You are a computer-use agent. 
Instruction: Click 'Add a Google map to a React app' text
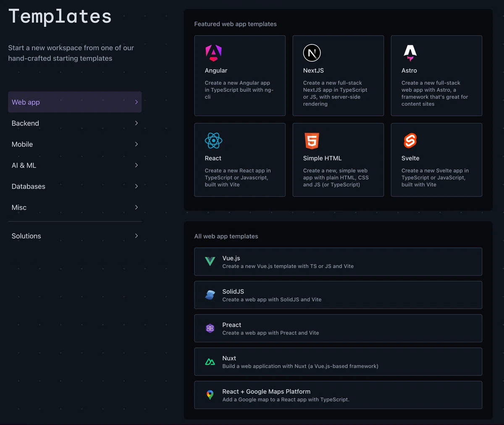tap(286, 399)
